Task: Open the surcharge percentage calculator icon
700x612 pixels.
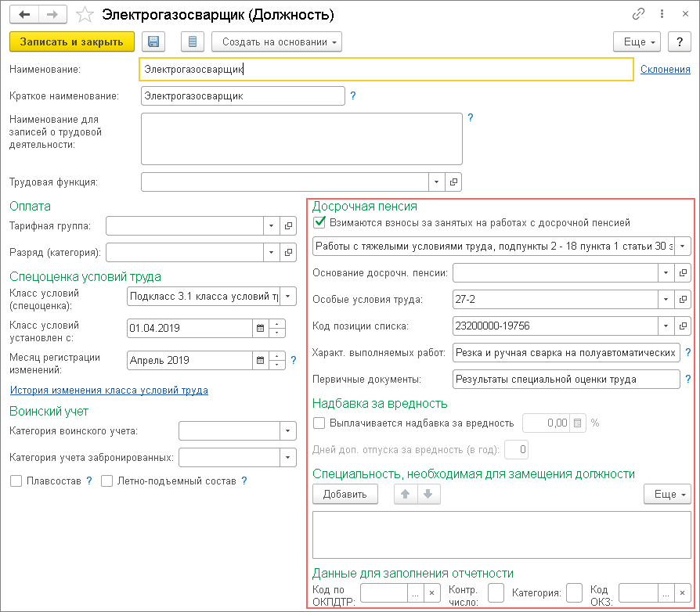Action: coord(578,423)
